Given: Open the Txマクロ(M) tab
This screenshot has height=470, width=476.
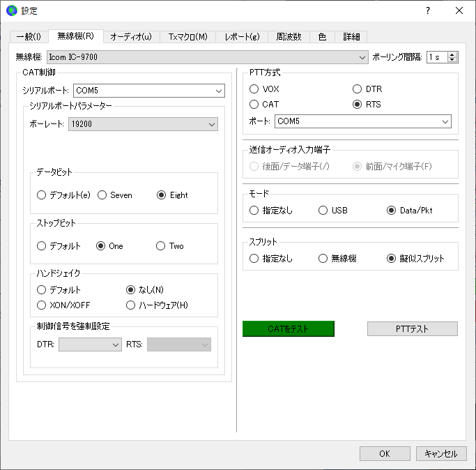Looking at the screenshot, I should 187,37.
